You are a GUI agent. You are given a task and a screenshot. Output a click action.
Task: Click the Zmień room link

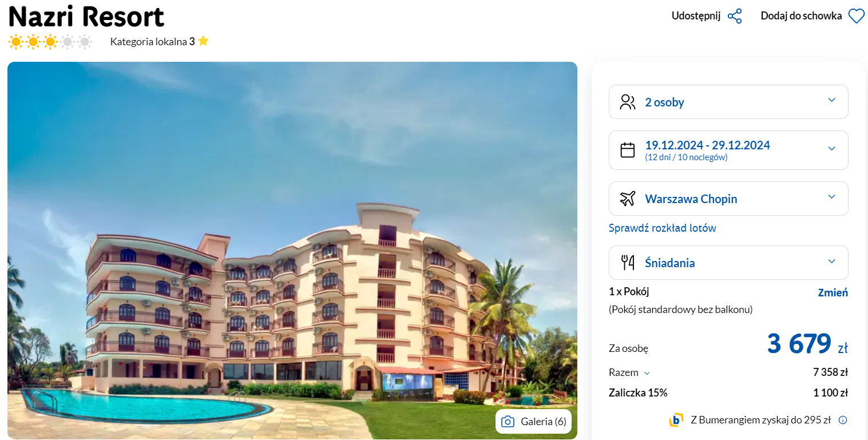(833, 292)
